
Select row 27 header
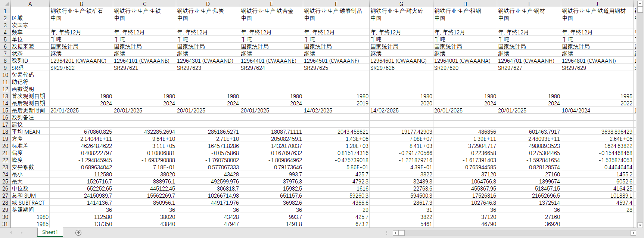click(x=5, y=195)
